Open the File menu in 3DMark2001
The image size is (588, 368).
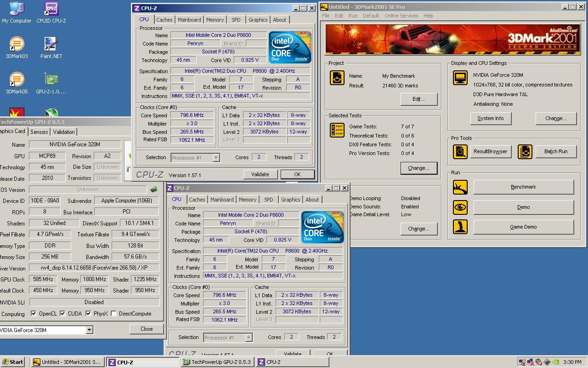click(326, 16)
